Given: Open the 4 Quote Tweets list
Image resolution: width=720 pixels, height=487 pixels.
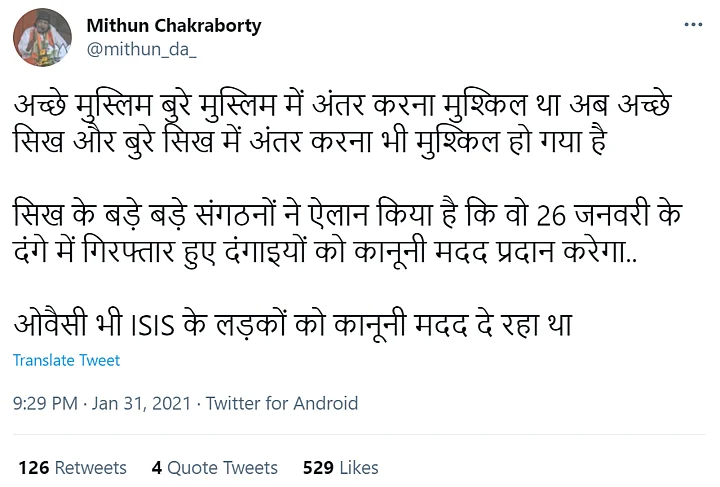Looking at the screenshot, I should [x=214, y=467].
